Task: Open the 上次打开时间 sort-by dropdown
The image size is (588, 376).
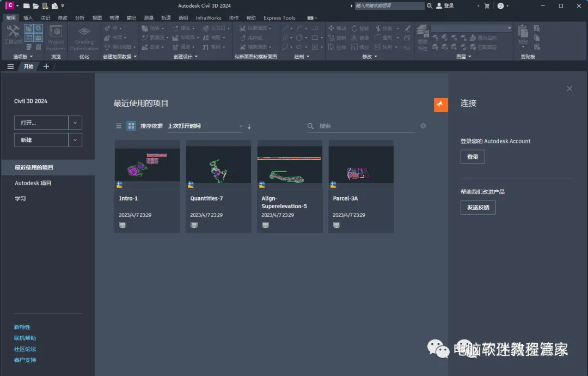Action: tap(205, 126)
